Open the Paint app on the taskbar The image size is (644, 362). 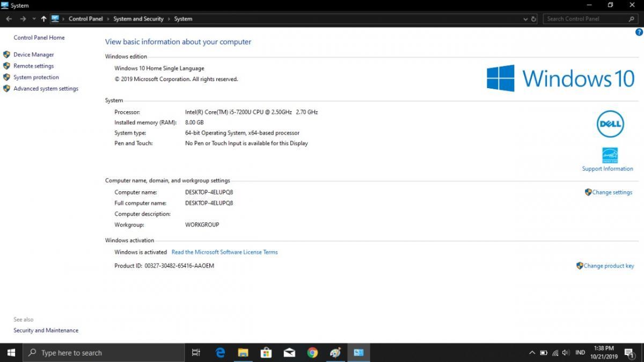(x=335, y=353)
